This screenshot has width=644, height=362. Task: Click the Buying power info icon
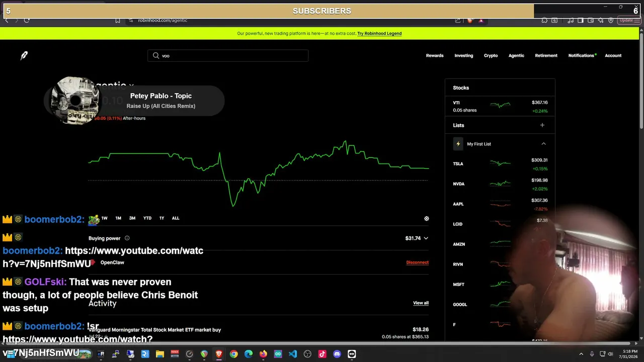point(127,238)
